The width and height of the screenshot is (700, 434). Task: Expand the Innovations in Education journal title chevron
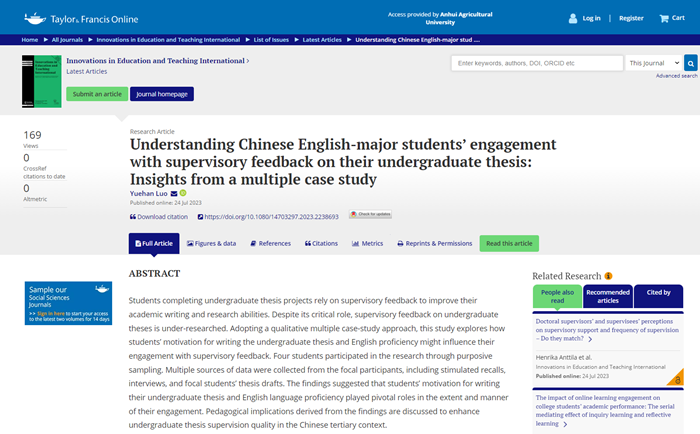click(248, 61)
